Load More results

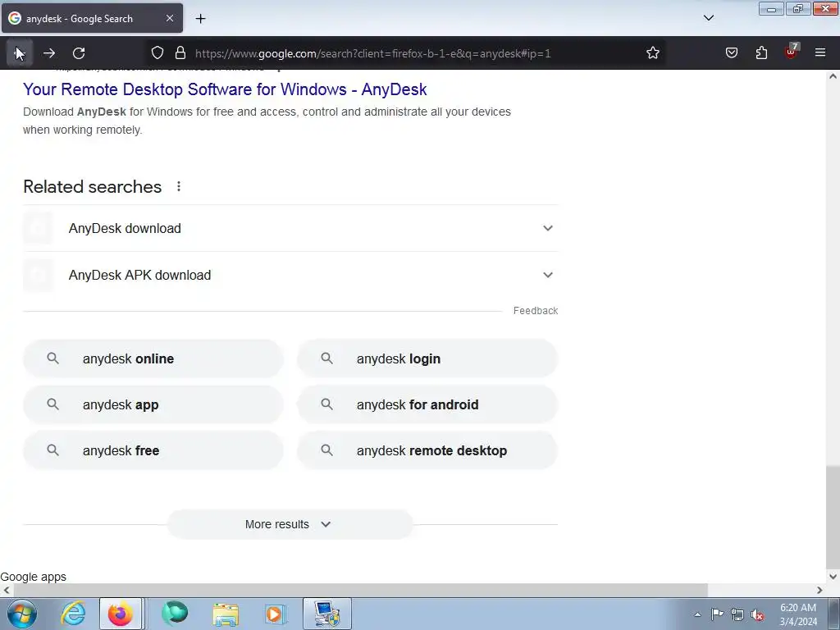[290, 524]
